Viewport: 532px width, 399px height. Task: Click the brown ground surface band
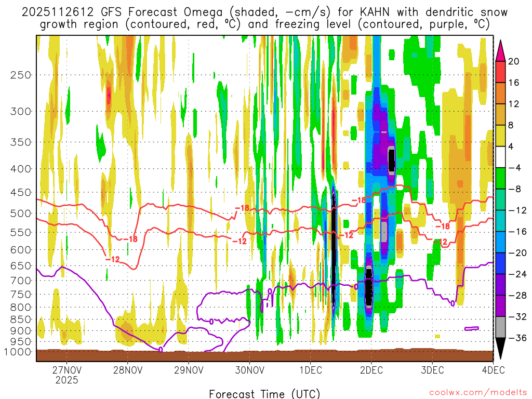pyautogui.click(x=264, y=355)
